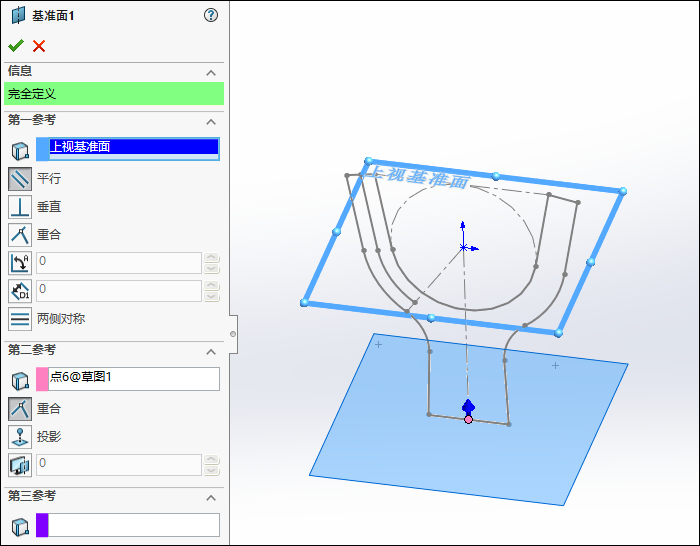The image size is (700, 546).
Task: Click first reference entity selection icon
Action: pos(20,151)
